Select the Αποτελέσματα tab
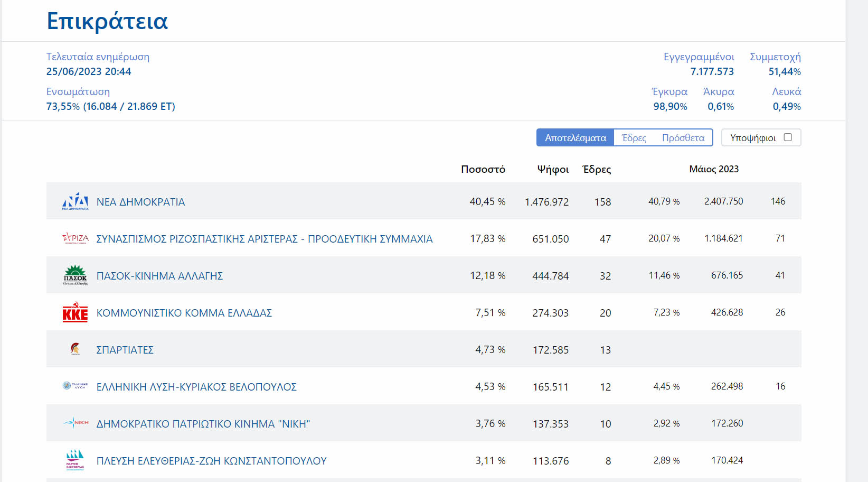This screenshot has height=482, width=868. click(x=575, y=138)
